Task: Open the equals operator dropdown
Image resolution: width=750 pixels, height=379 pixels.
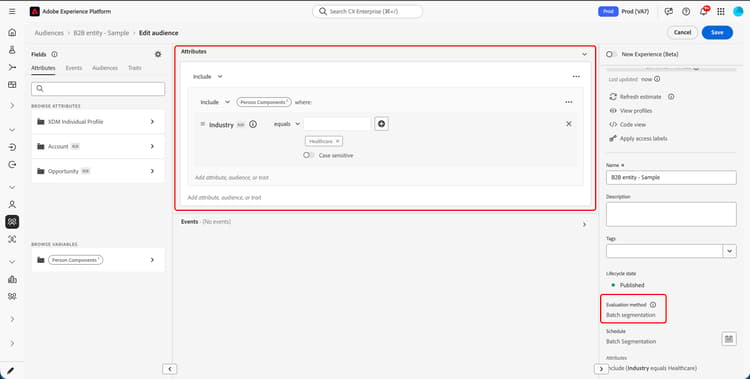Action: point(287,124)
